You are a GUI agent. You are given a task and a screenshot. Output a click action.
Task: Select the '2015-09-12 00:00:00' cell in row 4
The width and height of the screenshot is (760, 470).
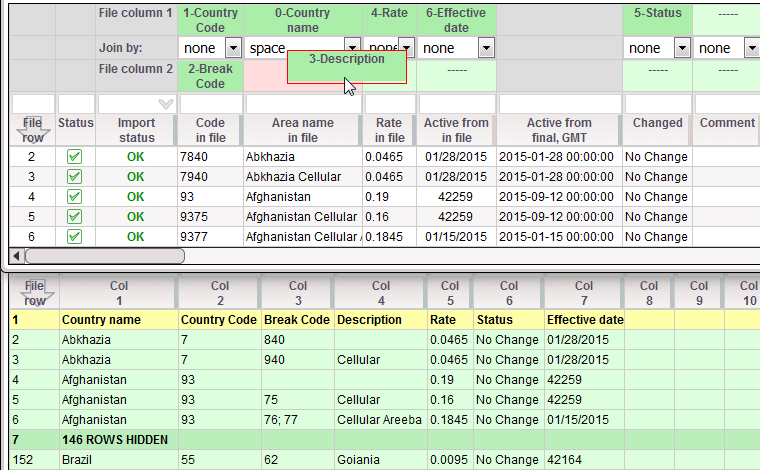[x=559, y=197]
